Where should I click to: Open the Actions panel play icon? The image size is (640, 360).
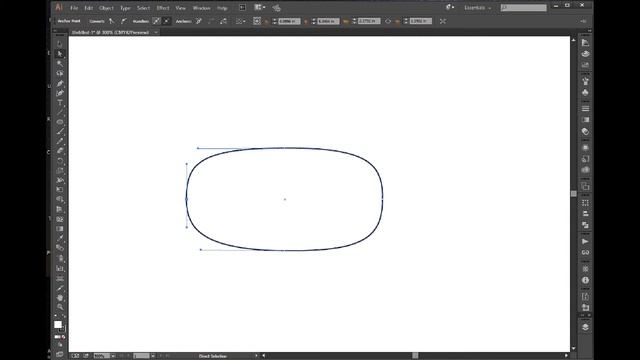coord(585,241)
